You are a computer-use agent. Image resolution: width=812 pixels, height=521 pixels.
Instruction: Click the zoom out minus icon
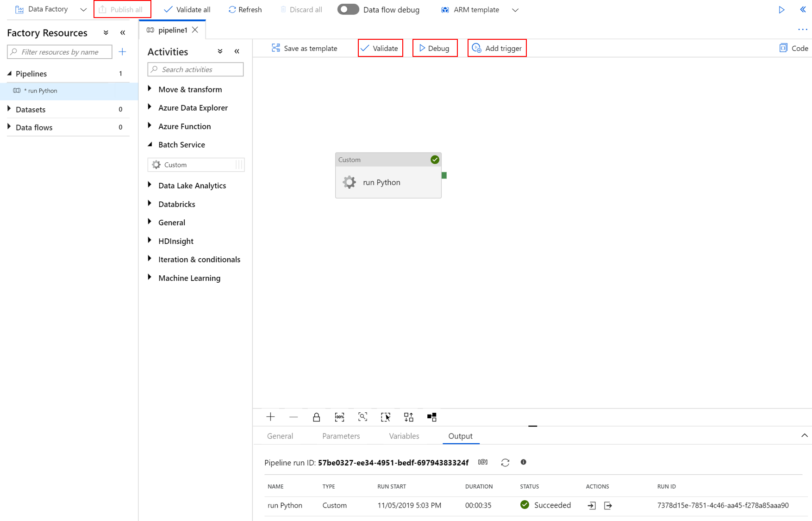294,417
